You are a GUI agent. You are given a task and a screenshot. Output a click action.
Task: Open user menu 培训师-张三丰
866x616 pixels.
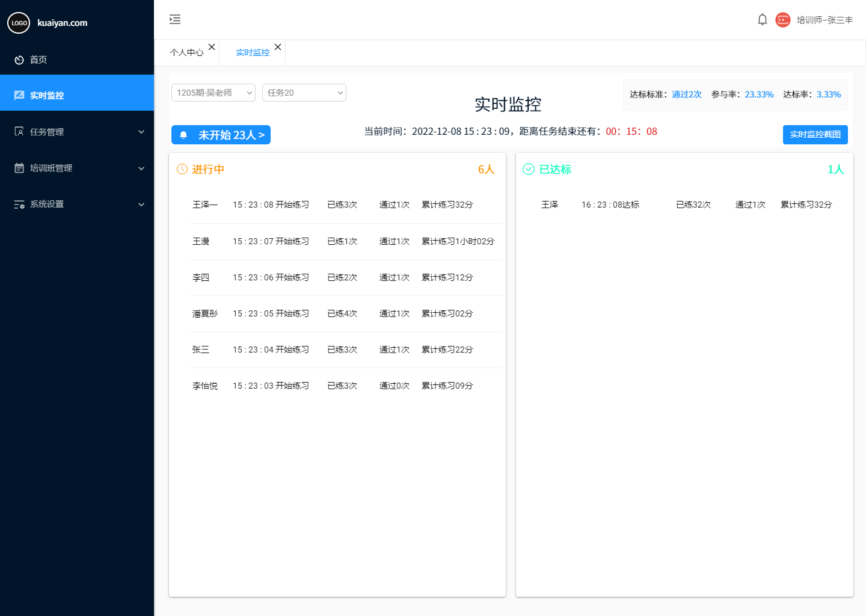(x=825, y=20)
